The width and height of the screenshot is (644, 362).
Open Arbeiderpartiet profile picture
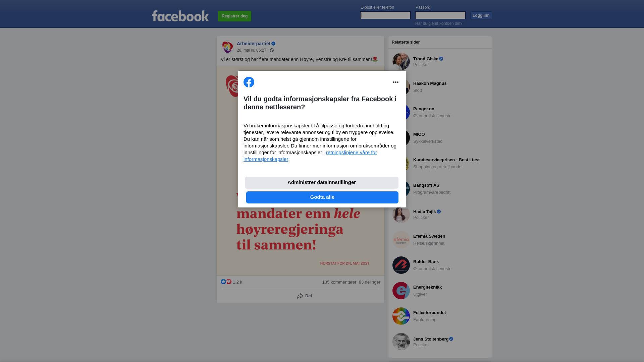(x=227, y=47)
